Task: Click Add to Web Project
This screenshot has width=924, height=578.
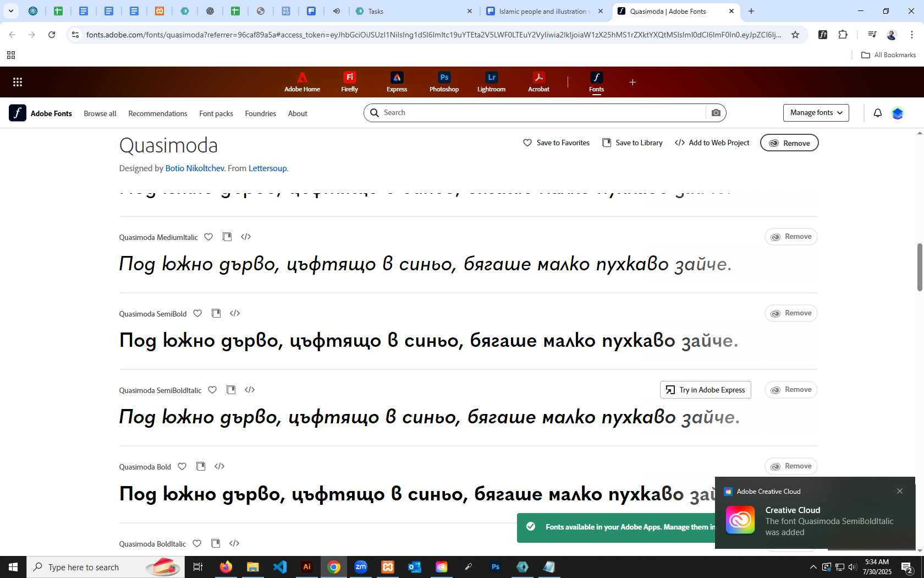Action: click(712, 143)
